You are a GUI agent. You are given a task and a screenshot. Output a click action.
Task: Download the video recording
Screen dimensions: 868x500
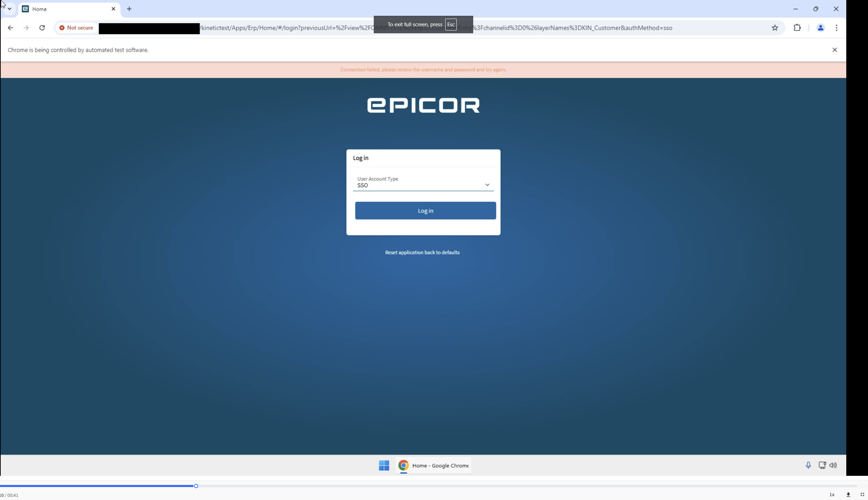(x=848, y=495)
